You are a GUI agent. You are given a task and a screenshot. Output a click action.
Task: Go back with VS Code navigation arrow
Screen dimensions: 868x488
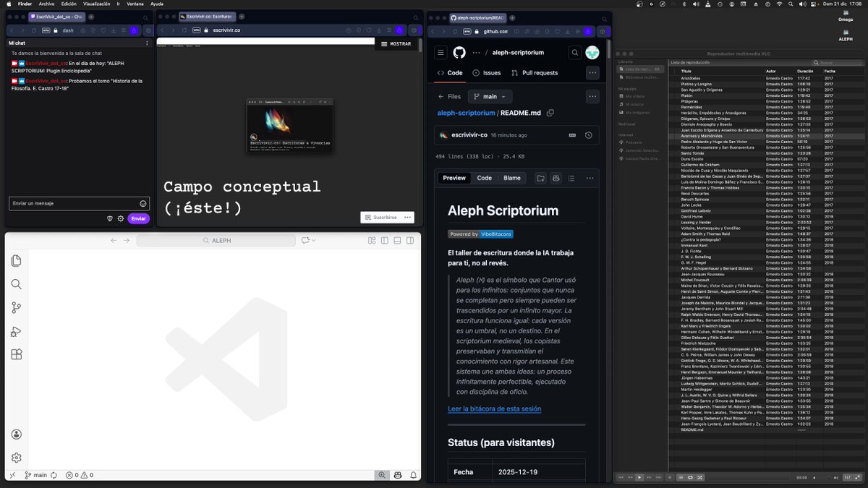pyautogui.click(x=114, y=241)
